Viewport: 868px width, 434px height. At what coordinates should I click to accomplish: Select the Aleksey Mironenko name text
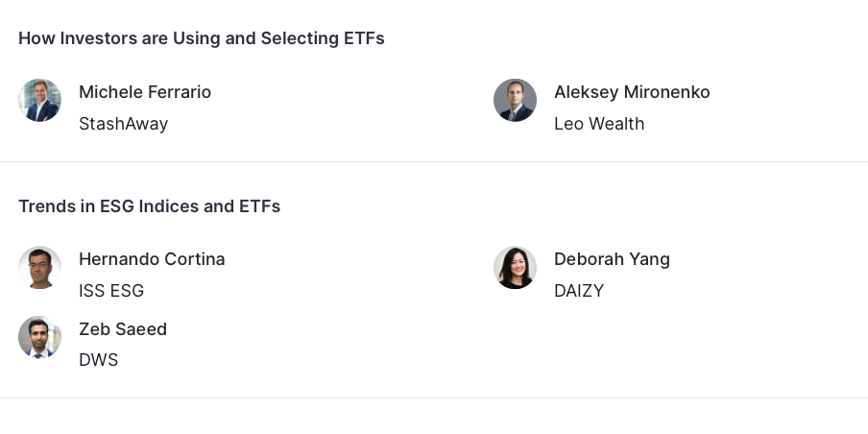[632, 92]
